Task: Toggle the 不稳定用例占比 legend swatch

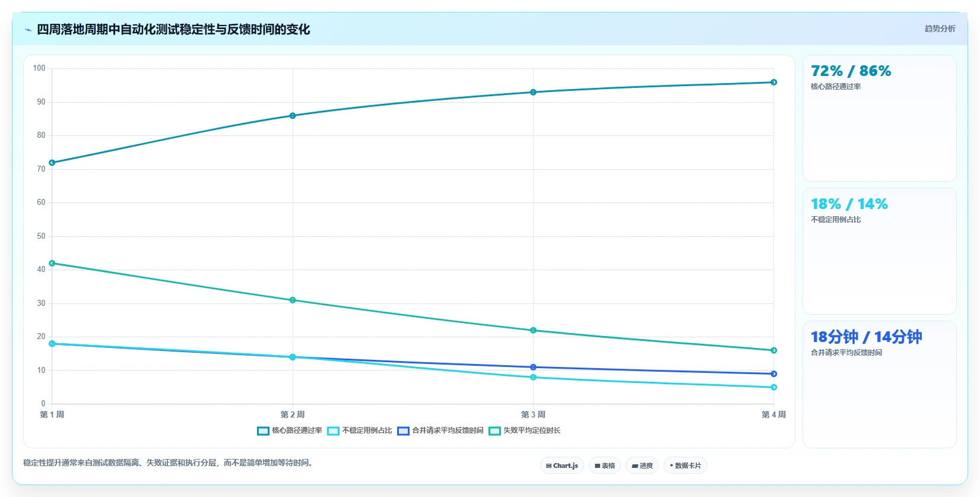Action: [333, 431]
